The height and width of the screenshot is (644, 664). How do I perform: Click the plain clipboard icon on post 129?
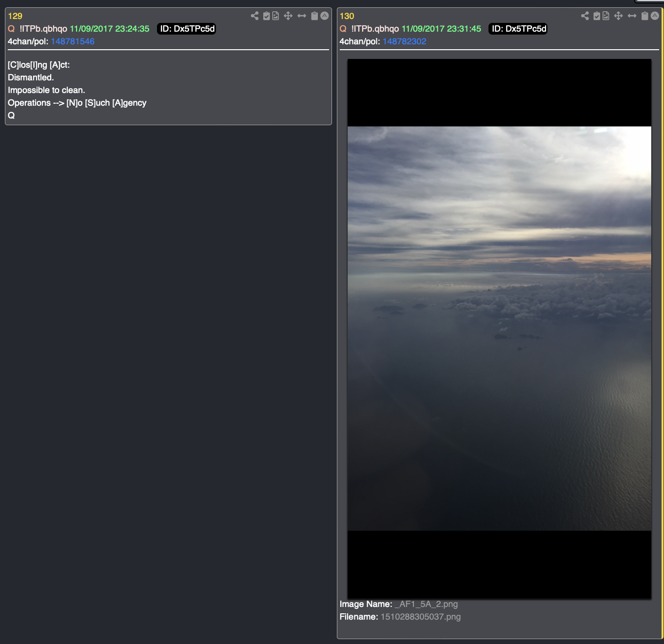(x=314, y=16)
